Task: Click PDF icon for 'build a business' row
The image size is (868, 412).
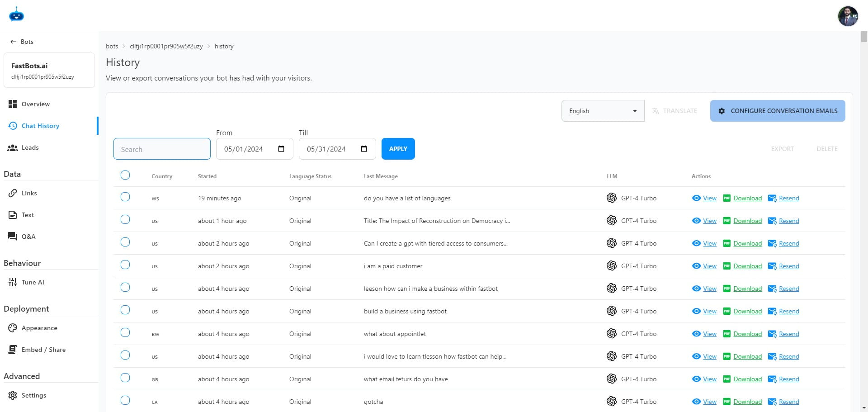Action: (x=726, y=311)
